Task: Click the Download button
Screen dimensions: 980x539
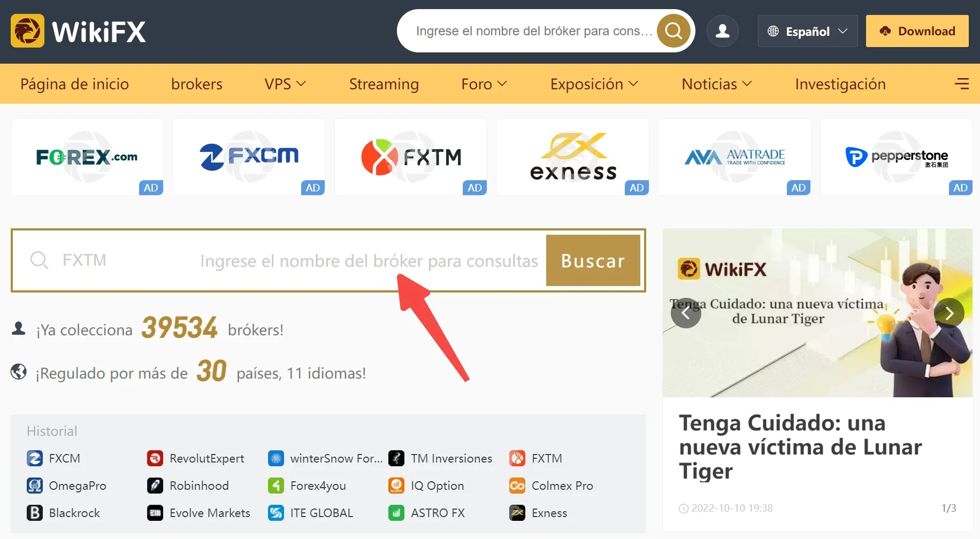Action: pyautogui.click(x=917, y=31)
